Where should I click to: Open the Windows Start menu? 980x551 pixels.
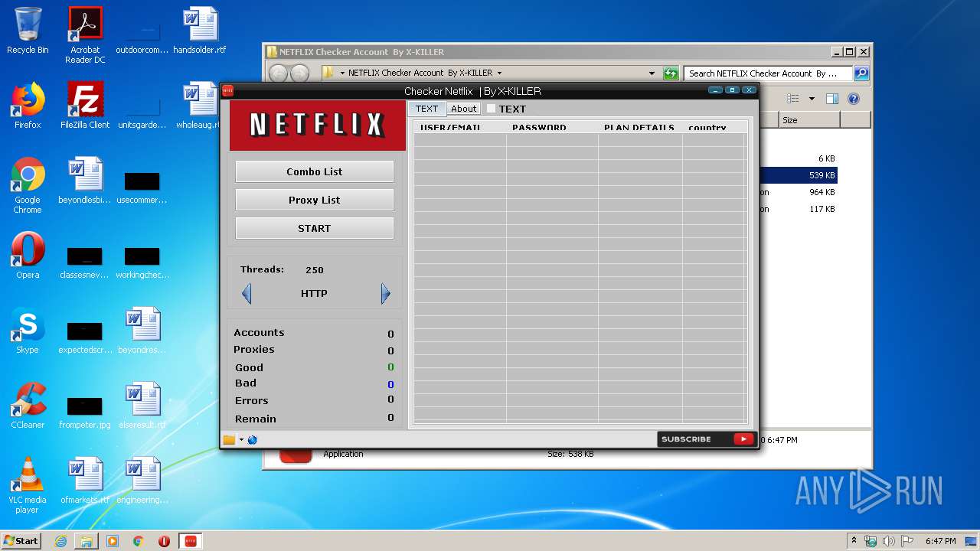tap(21, 540)
